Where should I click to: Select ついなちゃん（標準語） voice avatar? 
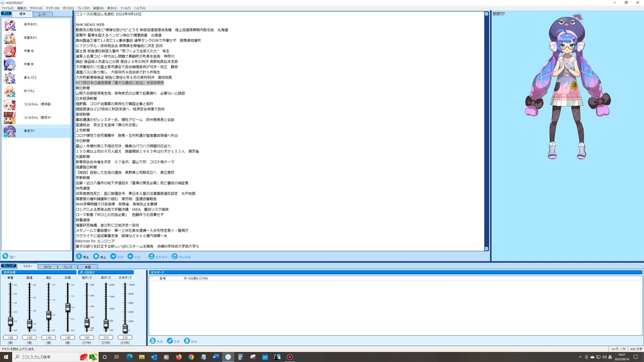pos(9,105)
